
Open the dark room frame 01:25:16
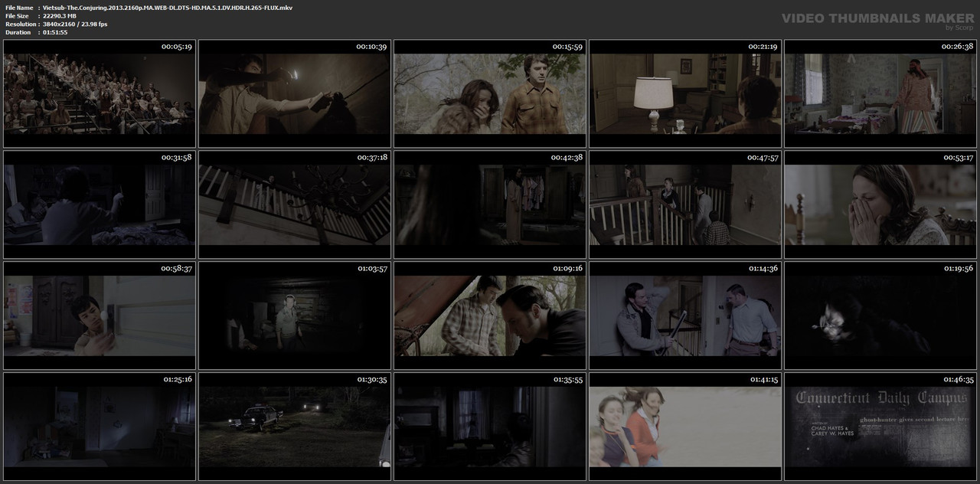click(x=100, y=427)
